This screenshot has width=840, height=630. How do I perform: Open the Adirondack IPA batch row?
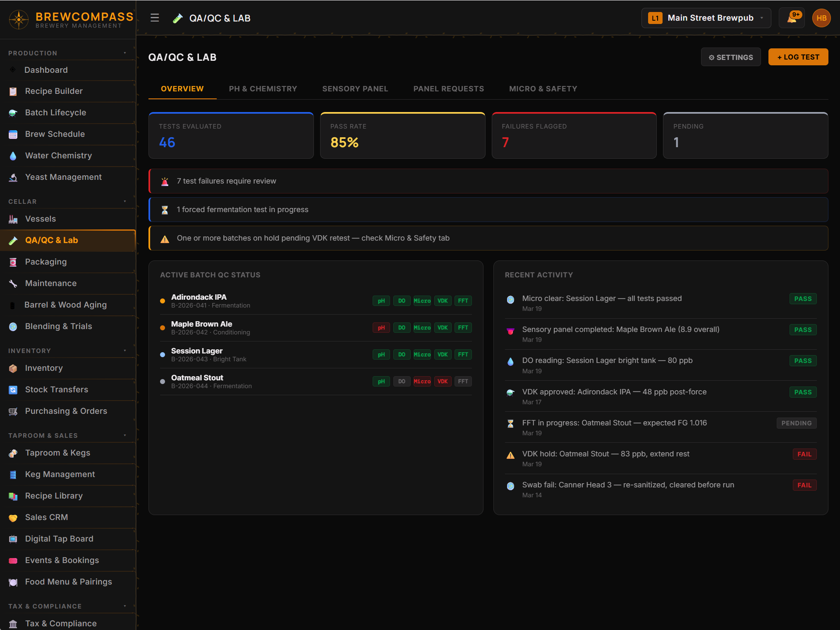(316, 301)
